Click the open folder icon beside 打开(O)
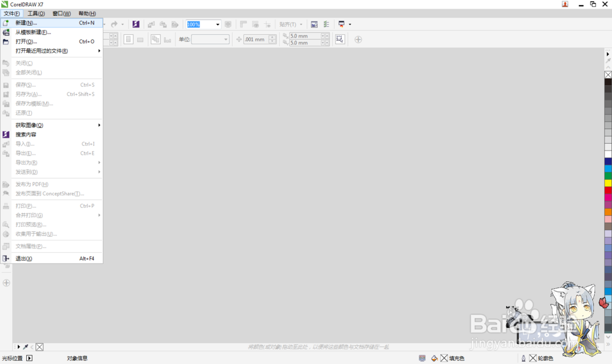The width and height of the screenshot is (612, 364). (6, 42)
